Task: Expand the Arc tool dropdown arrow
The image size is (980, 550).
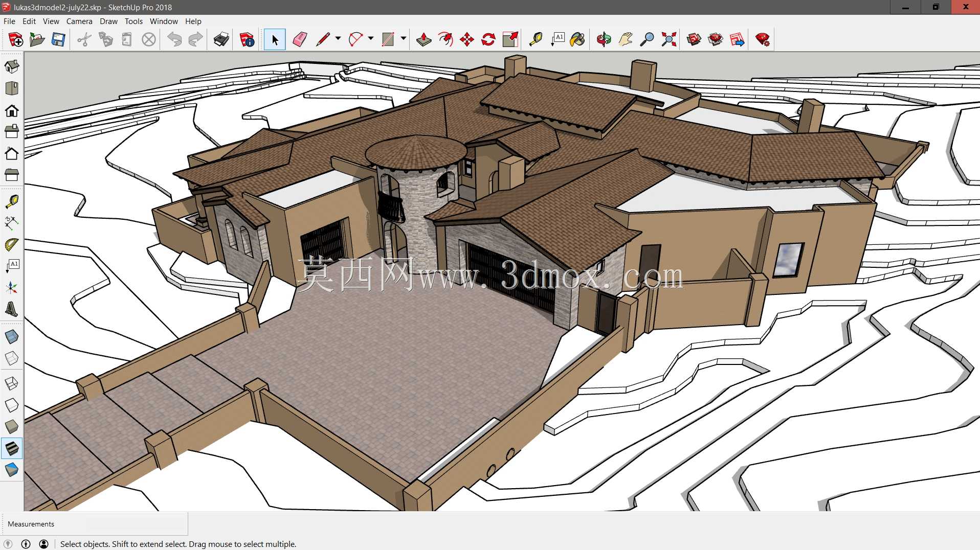Action: pos(371,38)
